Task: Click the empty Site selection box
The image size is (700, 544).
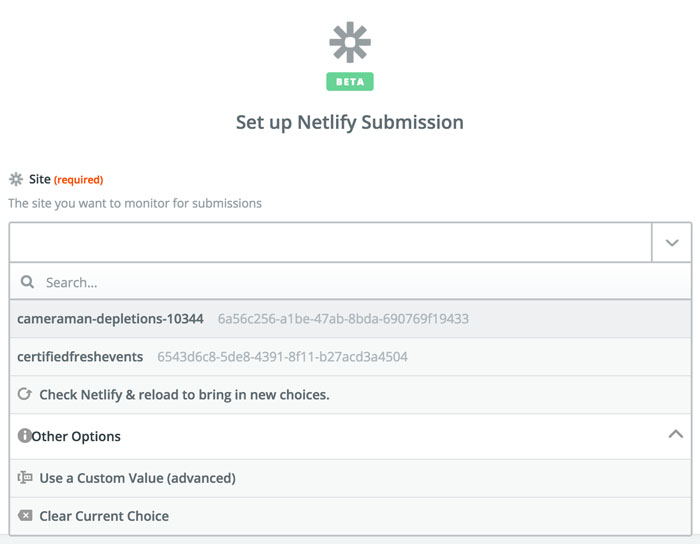Action: click(330, 242)
